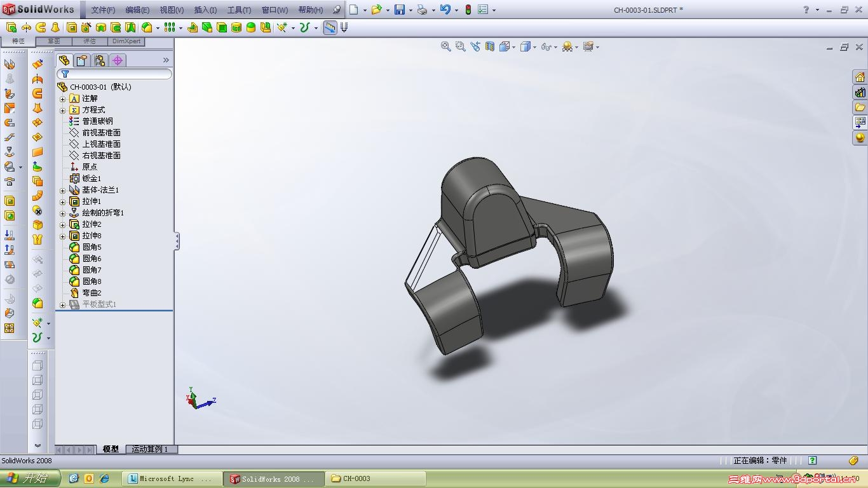Undo the last action
Image resolution: width=868 pixels, height=488 pixels.
coord(445,10)
